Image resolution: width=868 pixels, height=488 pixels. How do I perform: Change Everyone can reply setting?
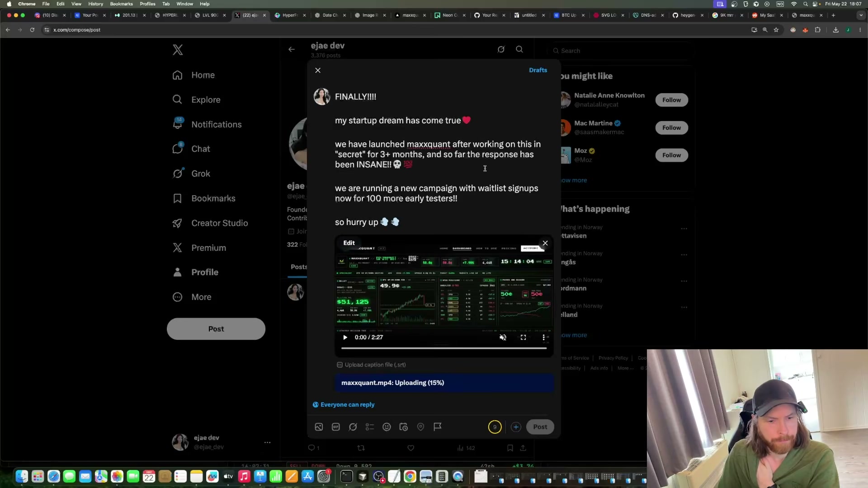(x=344, y=405)
